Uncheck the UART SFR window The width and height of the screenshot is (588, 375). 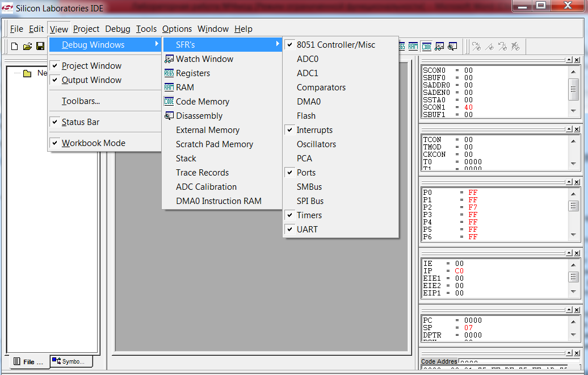click(341, 230)
